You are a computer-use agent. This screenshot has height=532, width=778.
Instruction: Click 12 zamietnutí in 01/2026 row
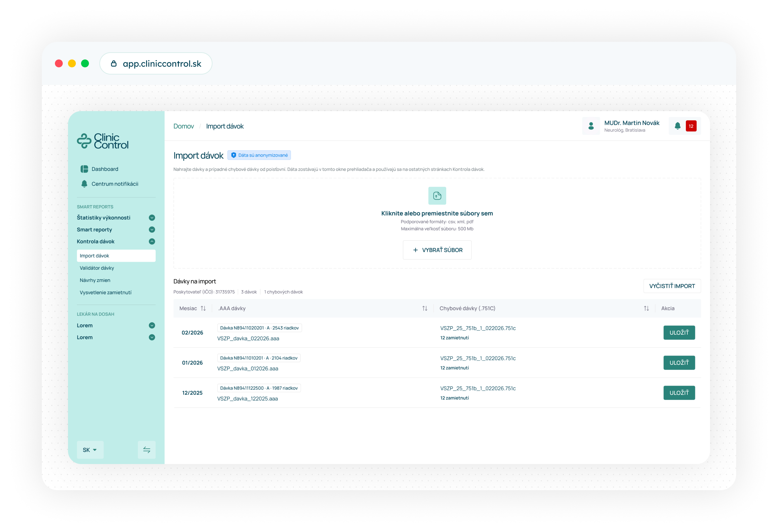click(454, 368)
